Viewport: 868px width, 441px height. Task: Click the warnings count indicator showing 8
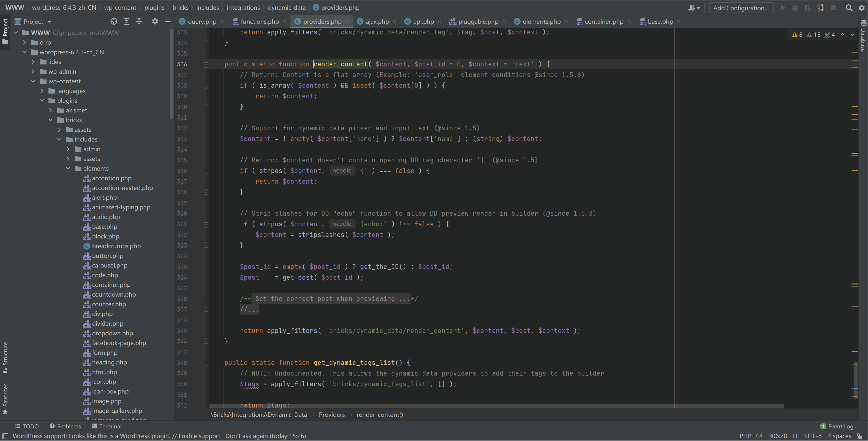[797, 35]
